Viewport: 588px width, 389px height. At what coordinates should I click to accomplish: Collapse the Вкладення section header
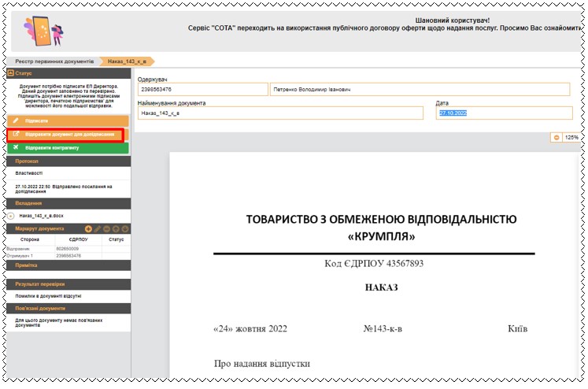68,203
